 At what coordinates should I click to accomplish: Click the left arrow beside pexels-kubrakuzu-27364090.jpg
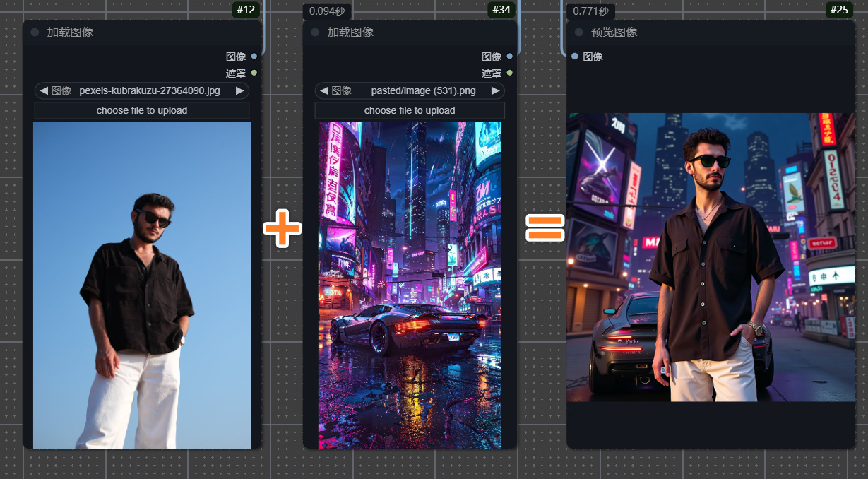coord(44,90)
